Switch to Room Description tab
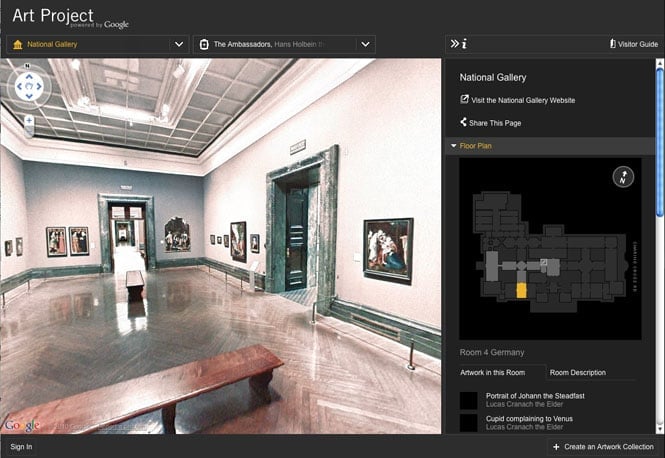The height and width of the screenshot is (458, 665). pyautogui.click(x=578, y=372)
